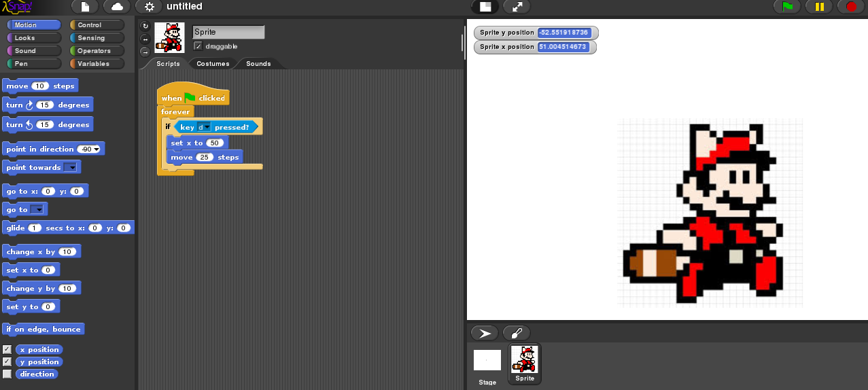
Task: Toggle presentation fullscreen mode
Action: (x=517, y=7)
